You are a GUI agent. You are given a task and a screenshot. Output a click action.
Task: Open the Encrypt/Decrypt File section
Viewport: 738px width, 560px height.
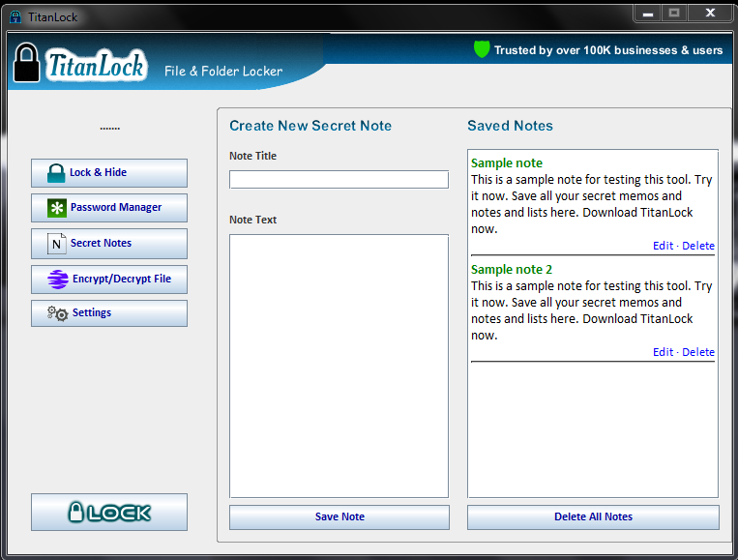coord(109,280)
